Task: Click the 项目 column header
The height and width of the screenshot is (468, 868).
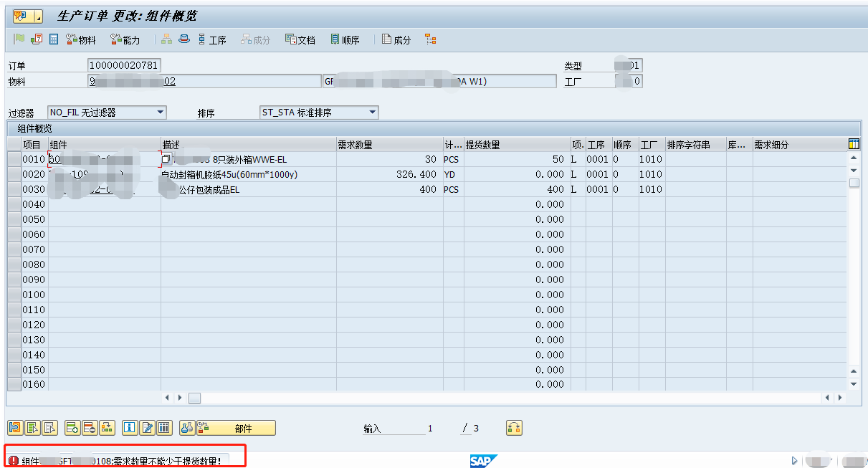Action: coord(34,145)
